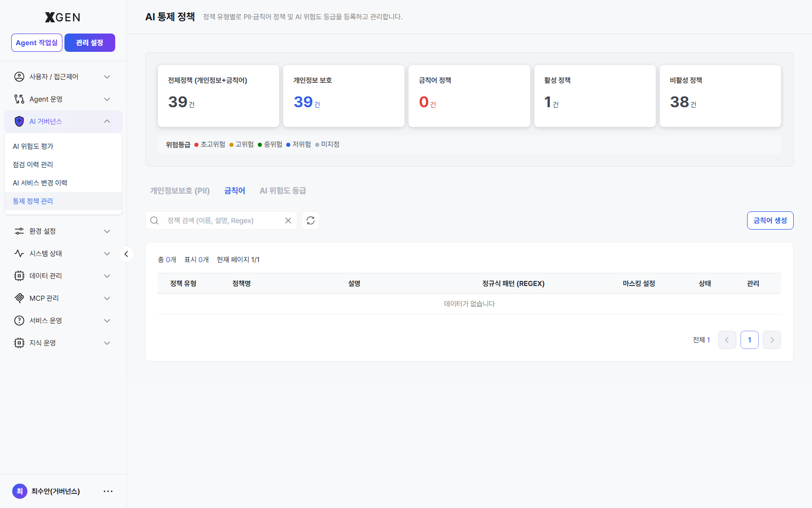Click the 금칙어 생성 button
Screen dimensions: 812x508
(x=770, y=220)
